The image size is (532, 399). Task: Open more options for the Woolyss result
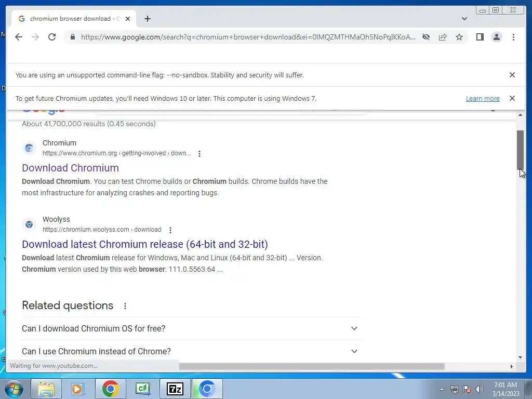click(x=170, y=230)
